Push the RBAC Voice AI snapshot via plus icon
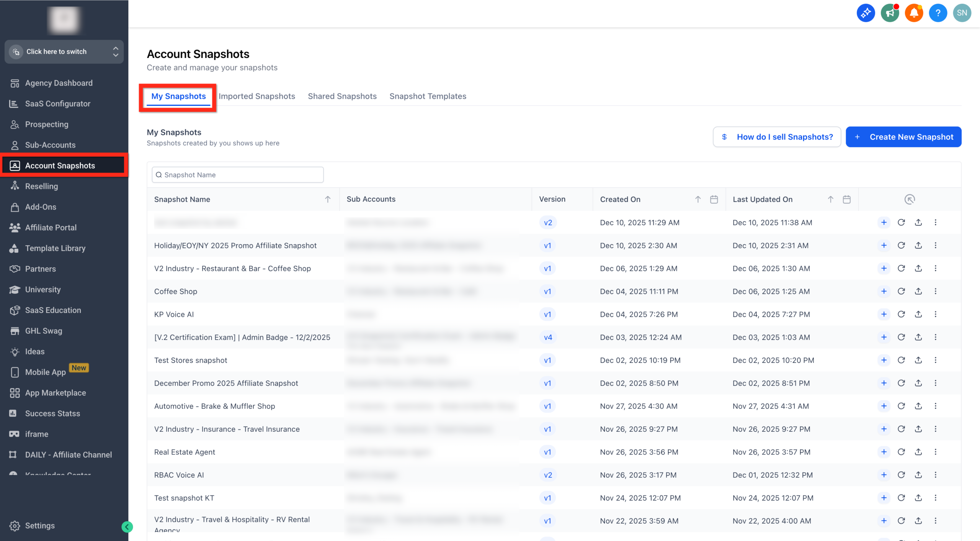The width and height of the screenshot is (980, 541). point(884,475)
